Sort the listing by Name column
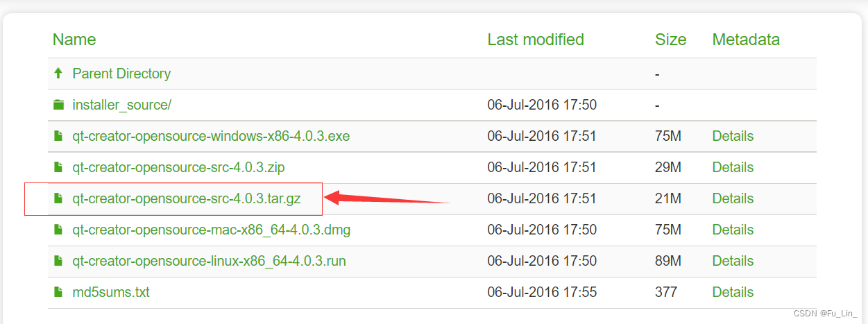The image size is (868, 324). pos(74,40)
